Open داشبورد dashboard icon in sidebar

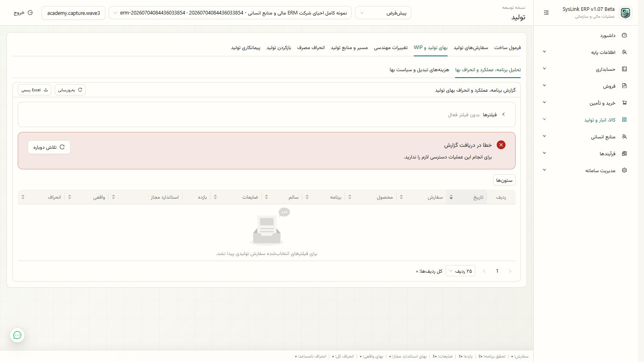(x=624, y=35)
